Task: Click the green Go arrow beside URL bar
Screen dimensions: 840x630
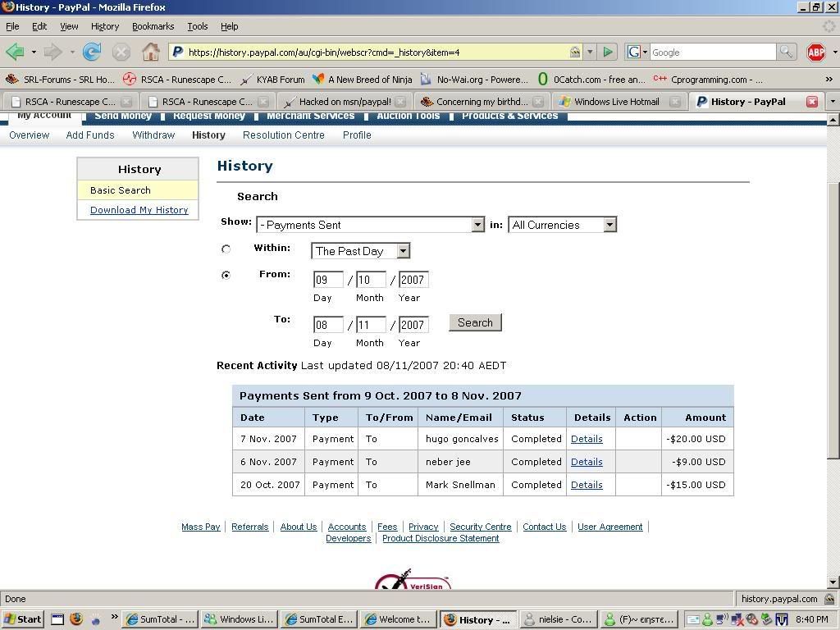Action: [608, 52]
